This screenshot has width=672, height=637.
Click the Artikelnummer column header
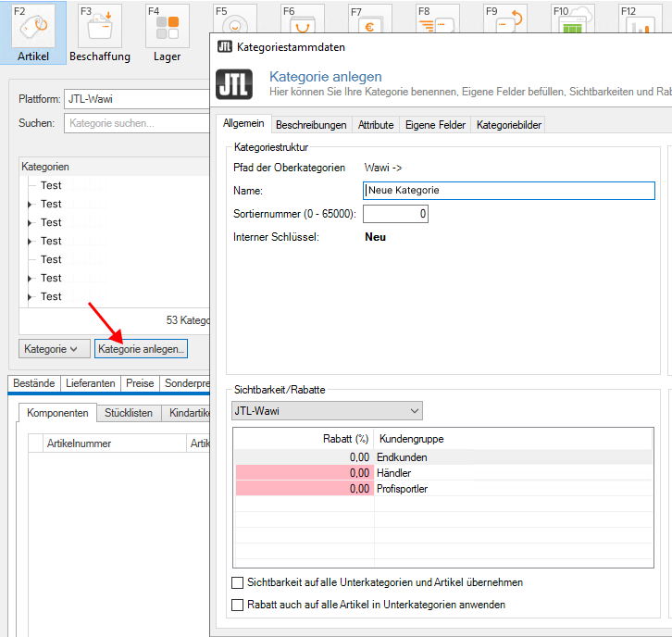pos(115,443)
